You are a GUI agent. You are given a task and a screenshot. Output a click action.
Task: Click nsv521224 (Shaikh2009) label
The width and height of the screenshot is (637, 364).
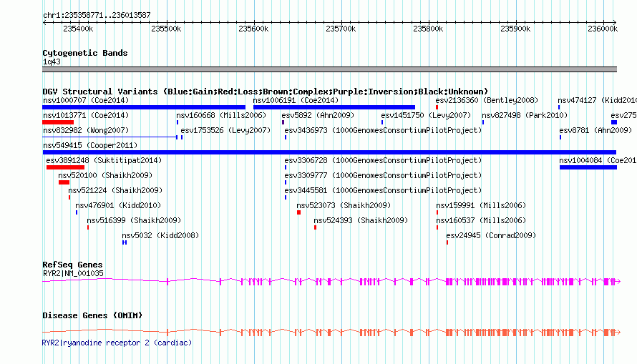pos(115,190)
